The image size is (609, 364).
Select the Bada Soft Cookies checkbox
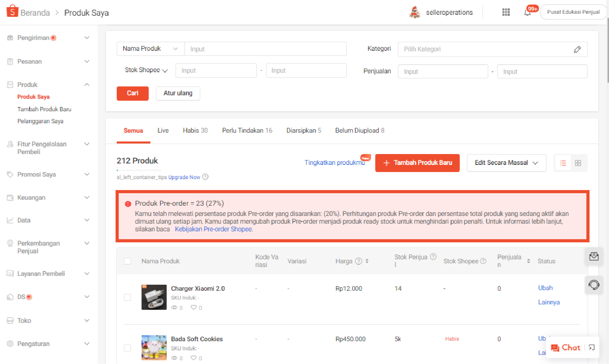pos(128,348)
